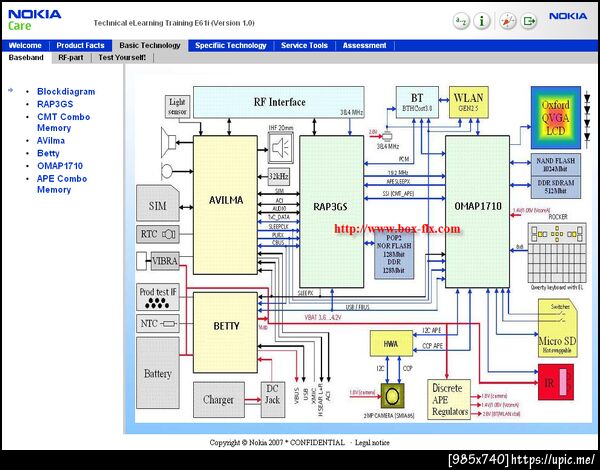Screen dimensions: 600x470
Task: Open the OMAP1710 sidebar link
Action: pyautogui.click(x=60, y=166)
